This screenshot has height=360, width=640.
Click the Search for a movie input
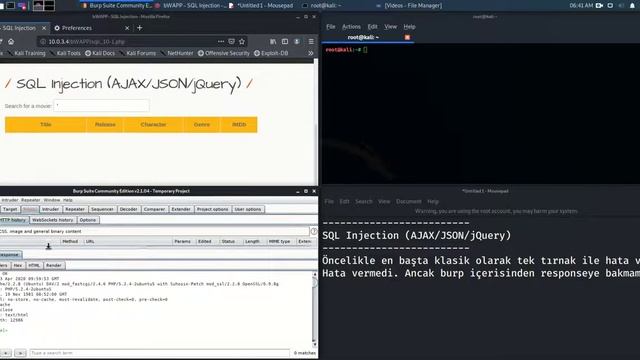pos(101,106)
